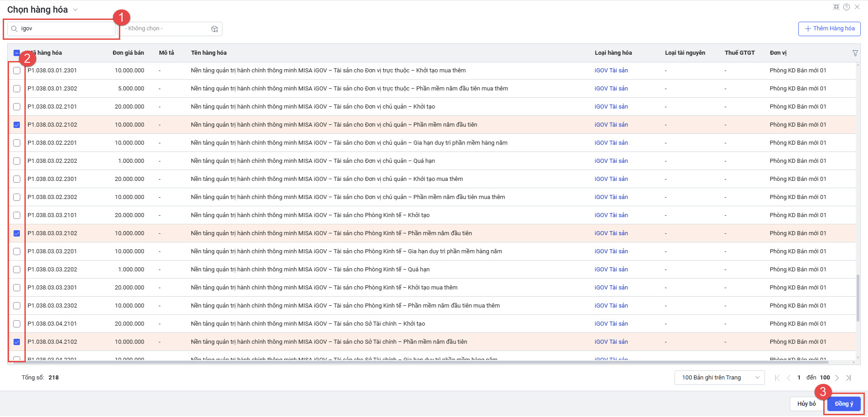Image resolution: width=868 pixels, height=417 pixels.
Task: Sort by 'Tên hàng hóa' column header
Action: [208, 53]
